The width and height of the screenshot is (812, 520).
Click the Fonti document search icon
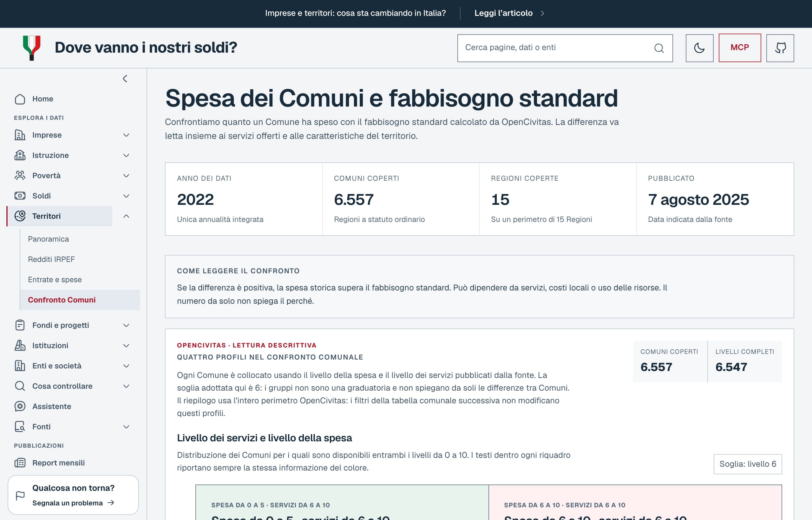click(x=20, y=426)
